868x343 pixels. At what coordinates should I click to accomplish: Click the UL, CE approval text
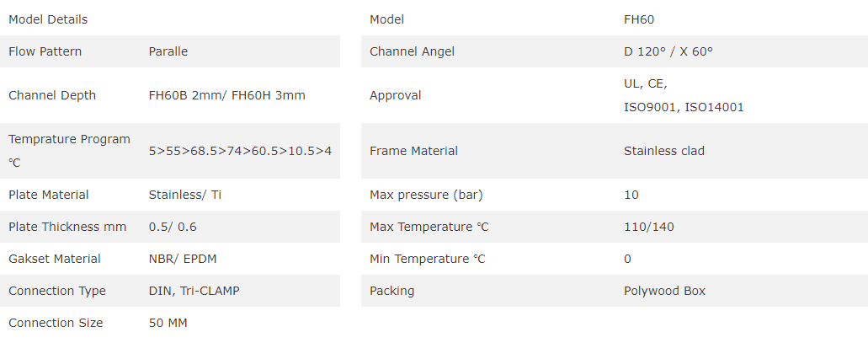pyautogui.click(x=646, y=83)
